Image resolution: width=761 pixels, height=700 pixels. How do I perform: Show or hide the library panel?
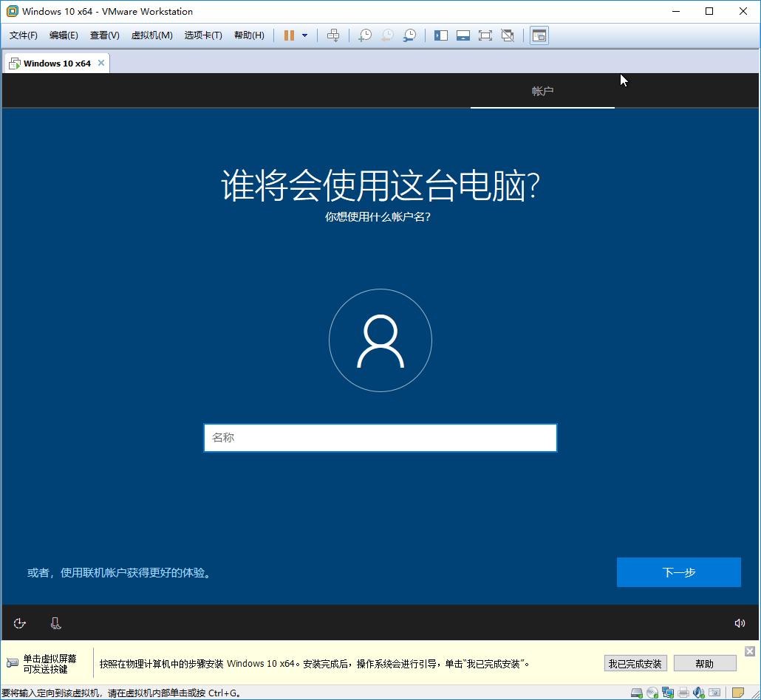tap(440, 35)
